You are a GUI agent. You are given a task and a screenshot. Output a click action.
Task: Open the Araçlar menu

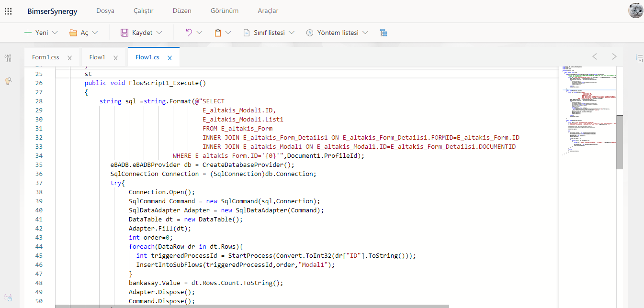[x=268, y=11]
